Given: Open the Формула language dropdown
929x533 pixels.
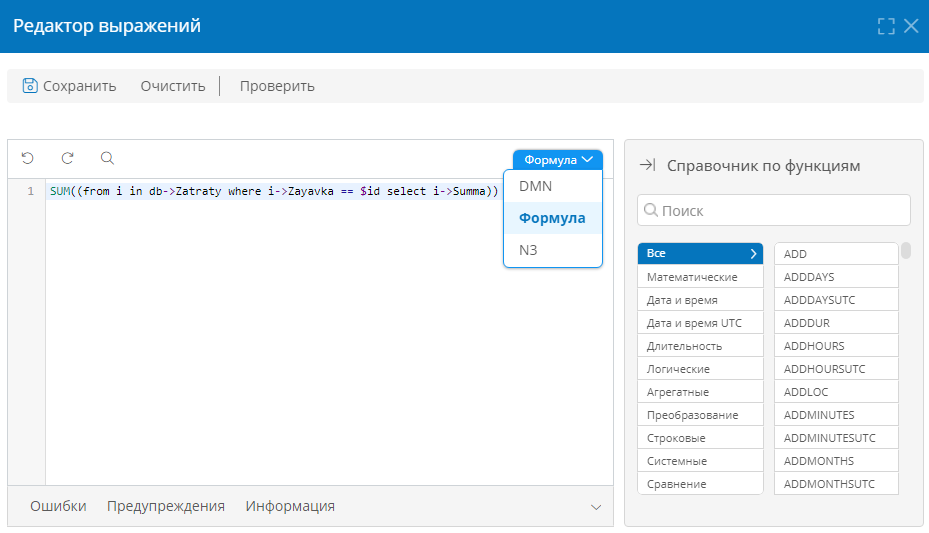Looking at the screenshot, I should pyautogui.click(x=558, y=160).
